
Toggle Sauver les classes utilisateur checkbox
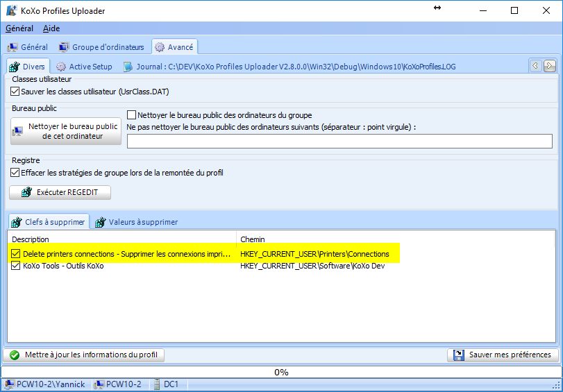pos(15,92)
